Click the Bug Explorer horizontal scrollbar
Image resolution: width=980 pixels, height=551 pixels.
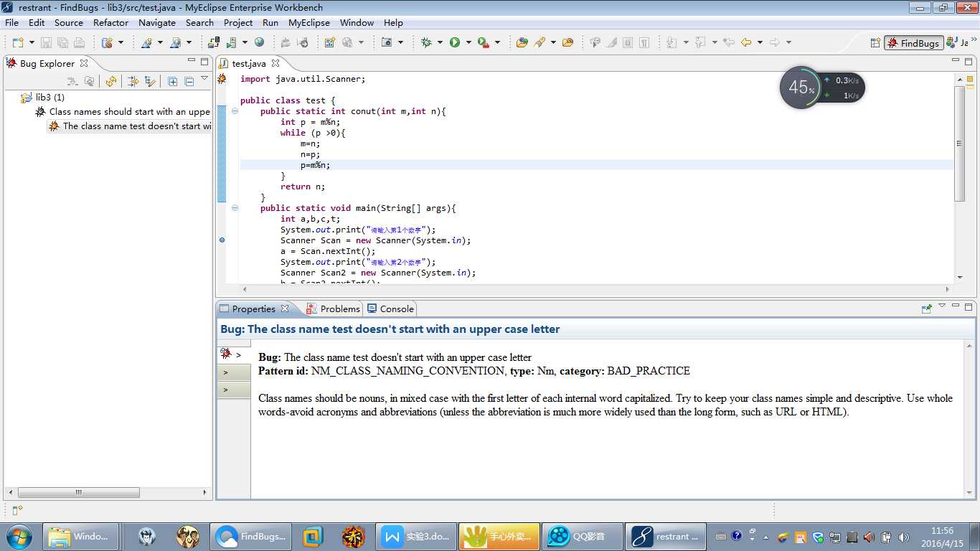78,493
